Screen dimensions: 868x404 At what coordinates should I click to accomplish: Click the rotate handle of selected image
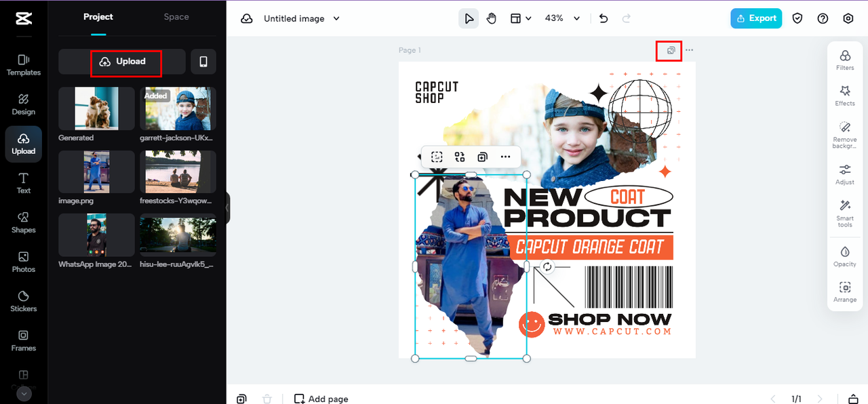tap(547, 266)
